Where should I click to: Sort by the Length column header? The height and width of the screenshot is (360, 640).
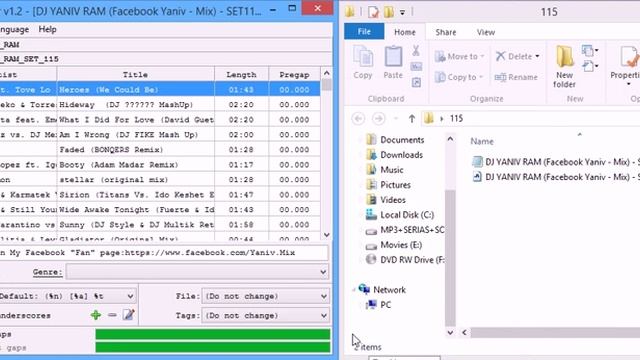pos(241,75)
